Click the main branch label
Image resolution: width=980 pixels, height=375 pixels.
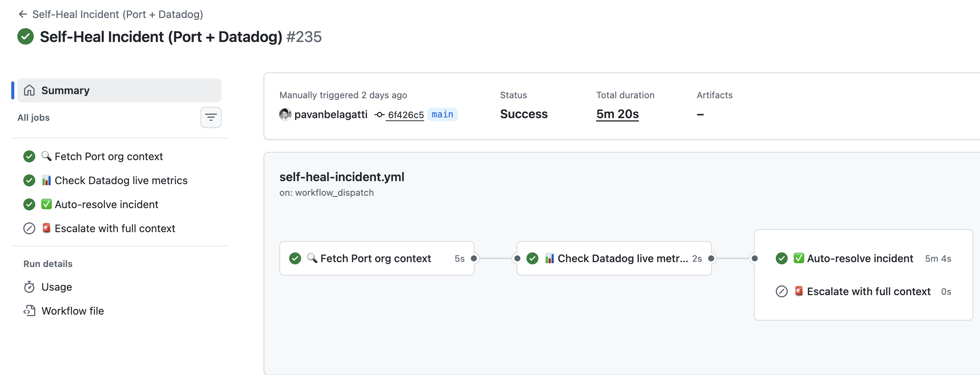(x=442, y=114)
